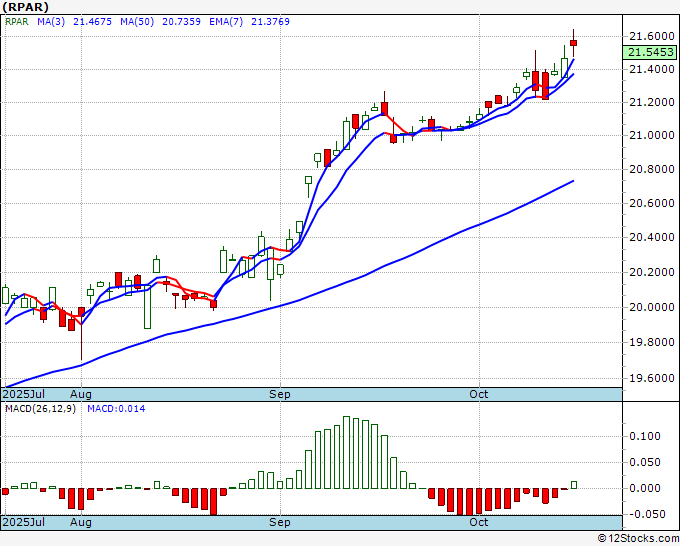Click the Sep label on price chart axis

(x=280, y=395)
